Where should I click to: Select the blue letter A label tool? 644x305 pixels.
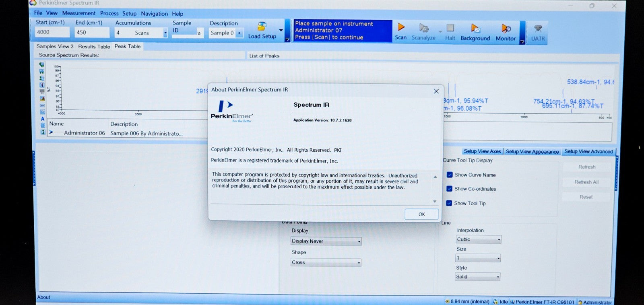click(42, 119)
